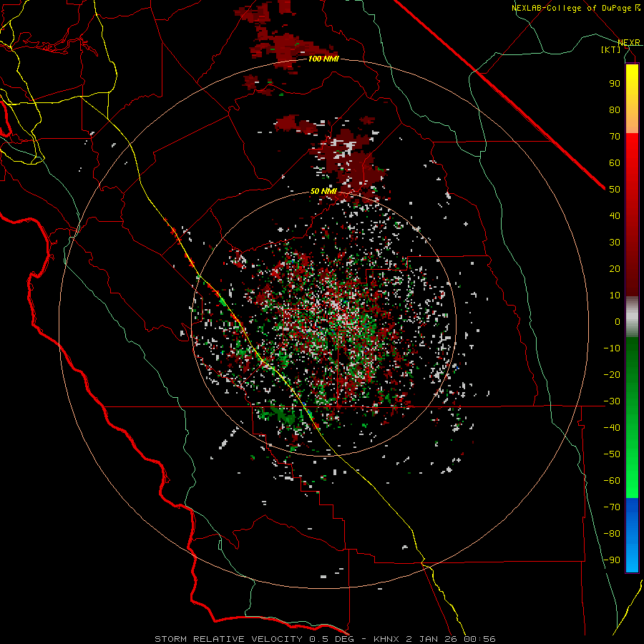The width and height of the screenshot is (644, 644).
Task: Click the 20 value on the velocity scale
Action: 615,268
